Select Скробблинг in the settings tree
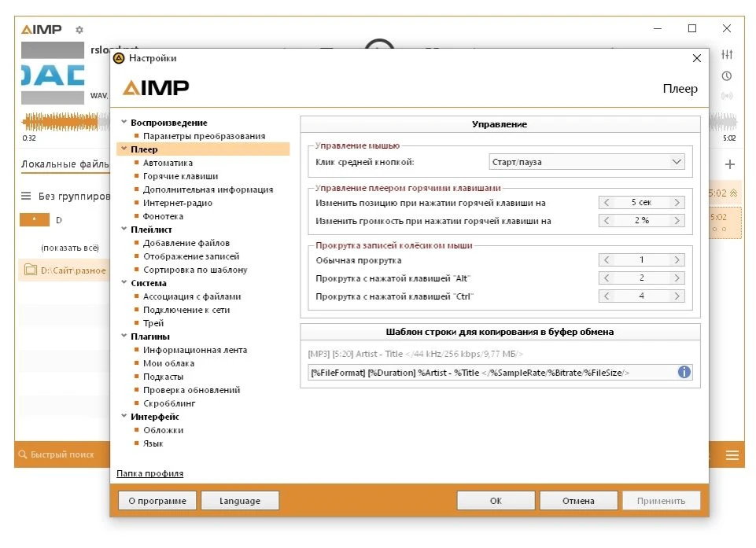The width and height of the screenshot is (756, 548). pyautogui.click(x=169, y=403)
